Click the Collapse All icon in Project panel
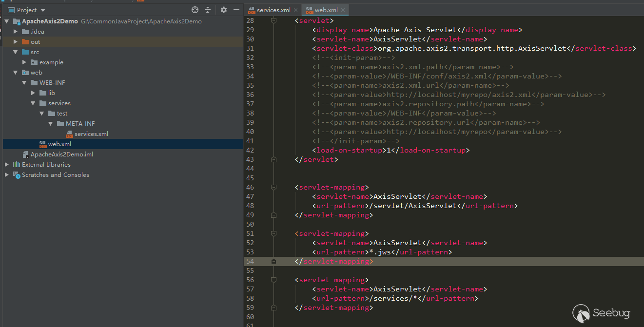This screenshot has width=644, height=327. [x=208, y=10]
